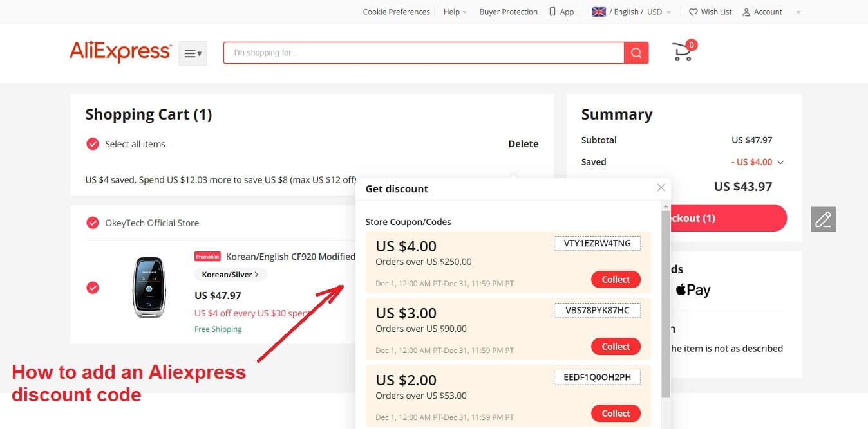The image size is (868, 429).
Task: Click the Shopping Cart (1) heading
Action: [x=149, y=114]
